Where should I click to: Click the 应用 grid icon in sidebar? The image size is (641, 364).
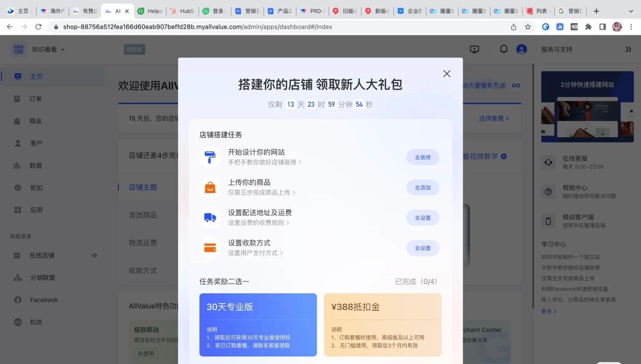17,210
